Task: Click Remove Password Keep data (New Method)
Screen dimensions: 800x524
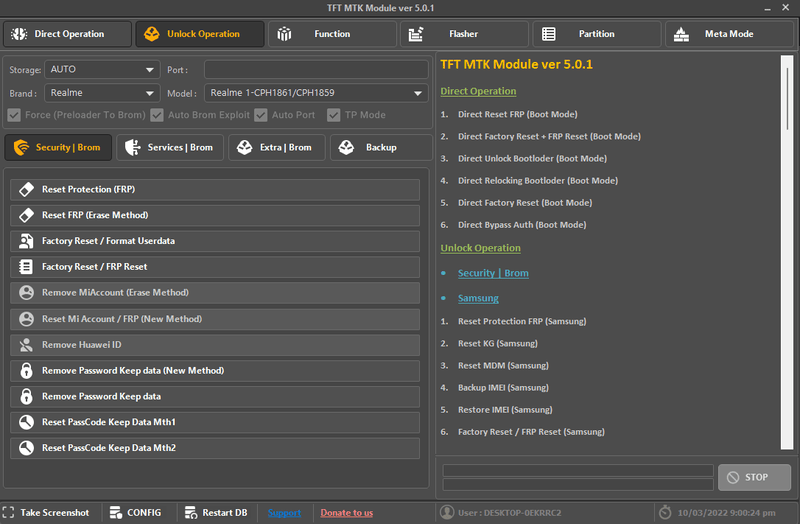Action: pos(215,370)
